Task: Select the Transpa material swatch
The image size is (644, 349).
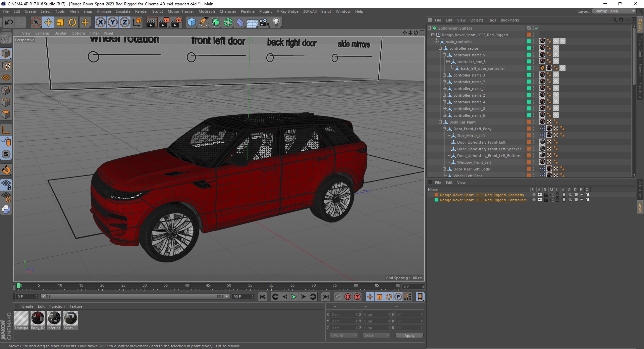Action: tap(21, 320)
